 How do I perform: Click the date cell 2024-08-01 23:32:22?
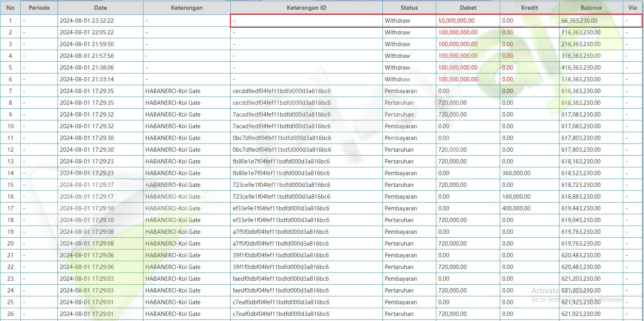click(x=86, y=21)
